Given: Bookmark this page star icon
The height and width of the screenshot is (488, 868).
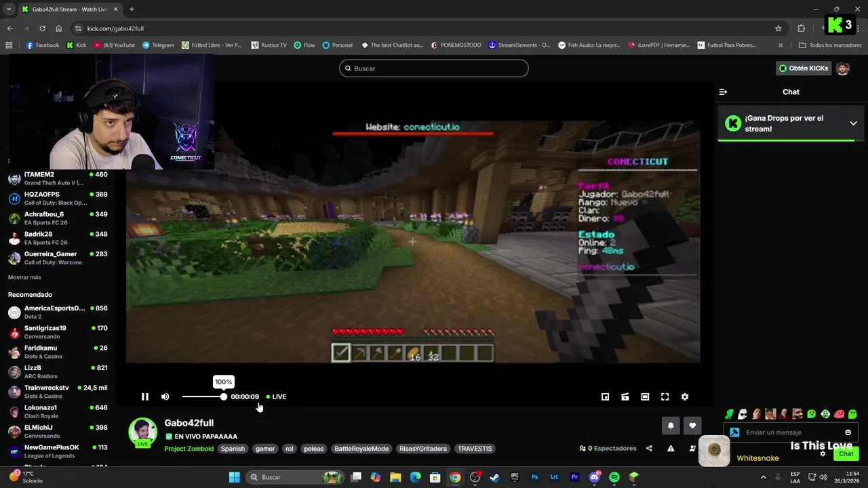Looking at the screenshot, I should [778, 28].
